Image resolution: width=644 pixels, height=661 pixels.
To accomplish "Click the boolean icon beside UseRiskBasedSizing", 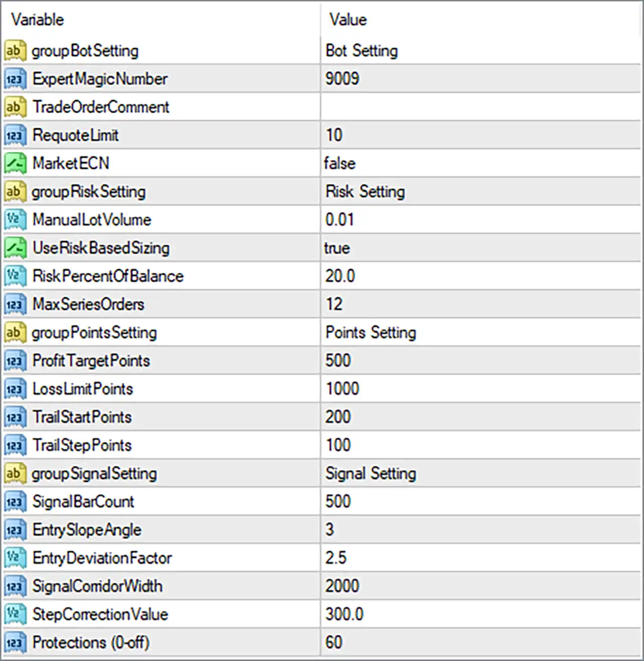I will click(15, 248).
